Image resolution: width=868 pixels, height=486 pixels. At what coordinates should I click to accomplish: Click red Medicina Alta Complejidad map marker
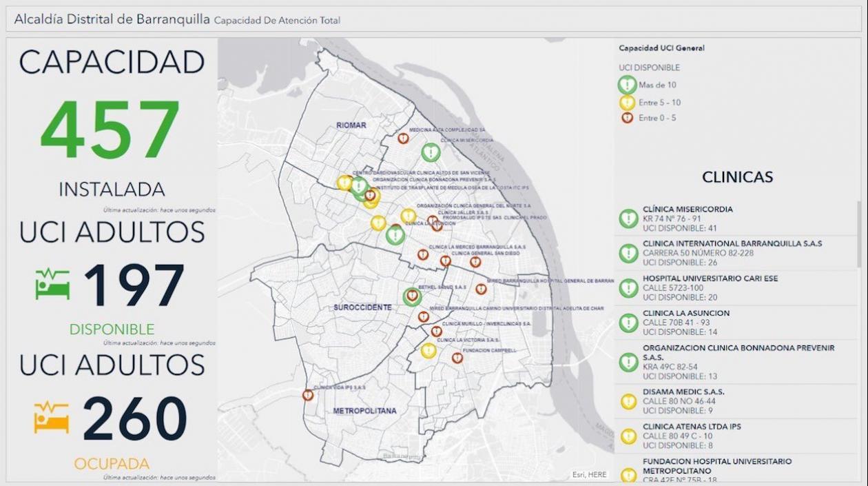403,139
